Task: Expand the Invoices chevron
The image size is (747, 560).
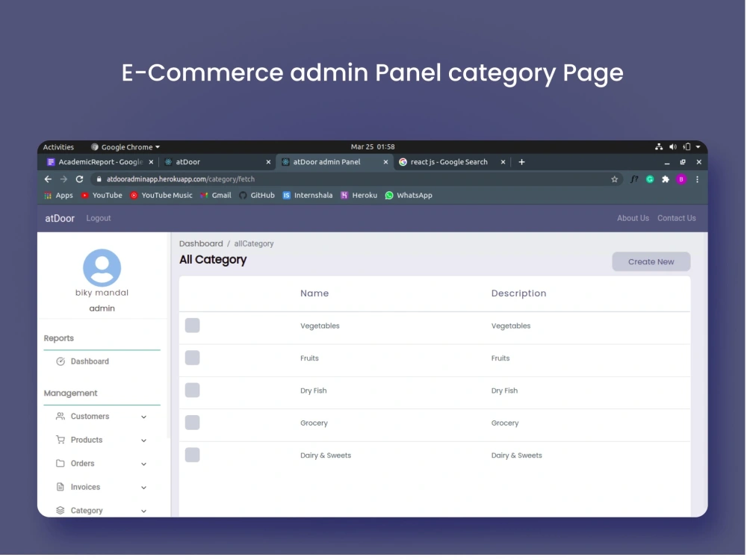Action: click(144, 488)
